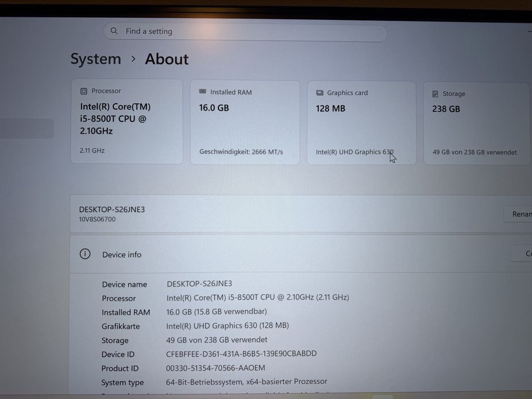This screenshot has height=399, width=532.
Task: Click the Product ID label
Action: tap(120, 368)
